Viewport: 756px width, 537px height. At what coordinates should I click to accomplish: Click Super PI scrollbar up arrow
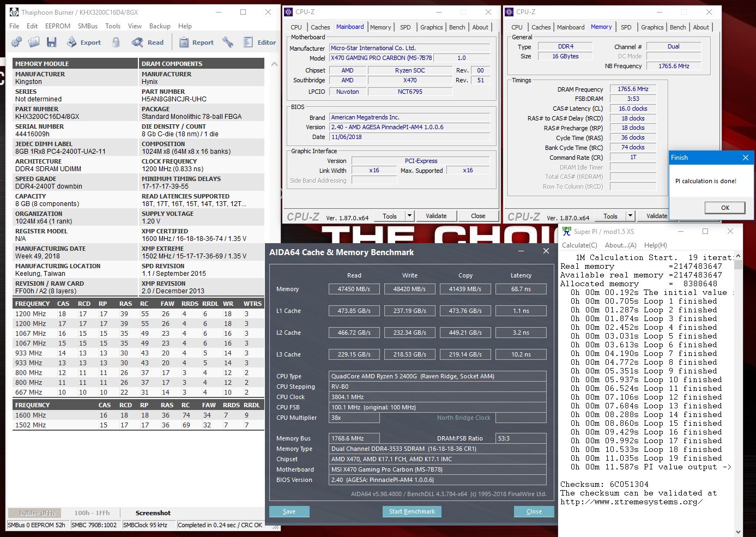(738, 256)
